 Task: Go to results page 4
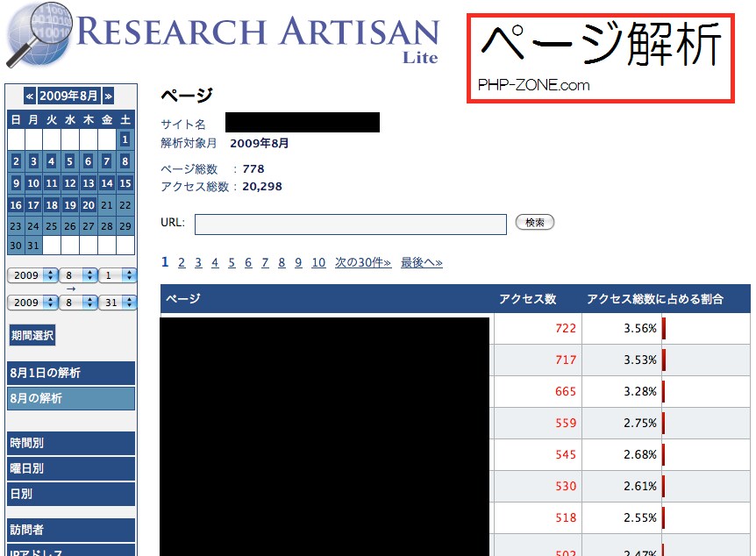click(x=215, y=263)
